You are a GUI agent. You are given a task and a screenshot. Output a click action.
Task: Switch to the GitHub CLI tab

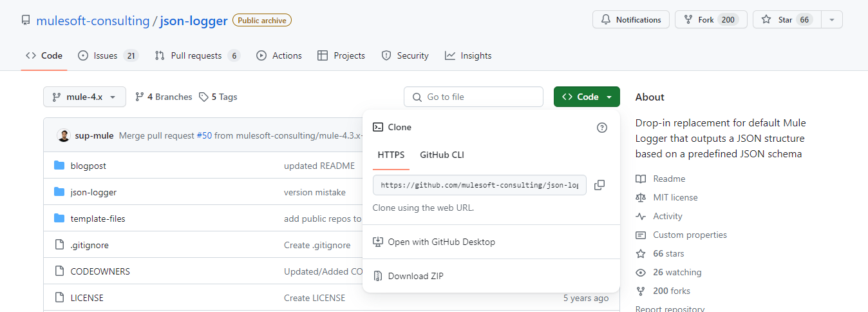coord(442,155)
